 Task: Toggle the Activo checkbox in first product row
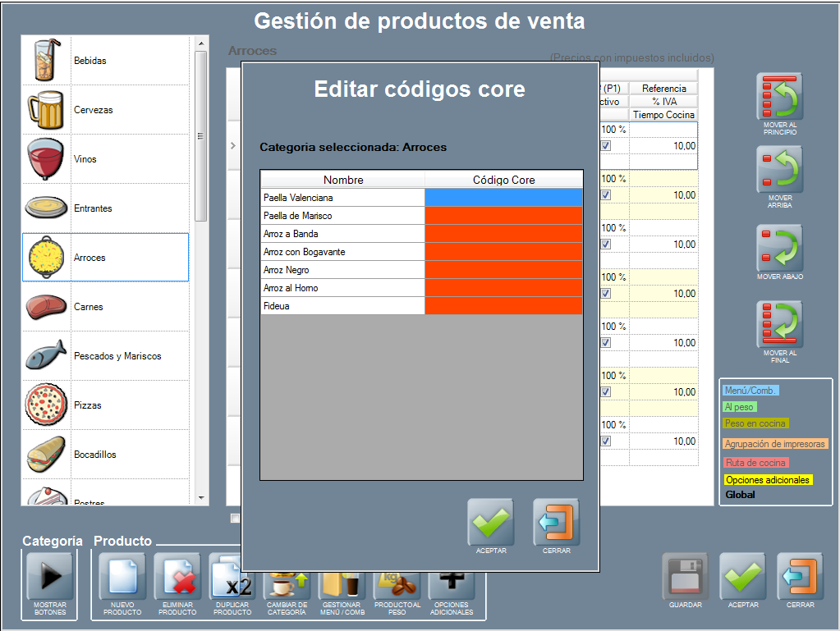pyautogui.click(x=606, y=146)
